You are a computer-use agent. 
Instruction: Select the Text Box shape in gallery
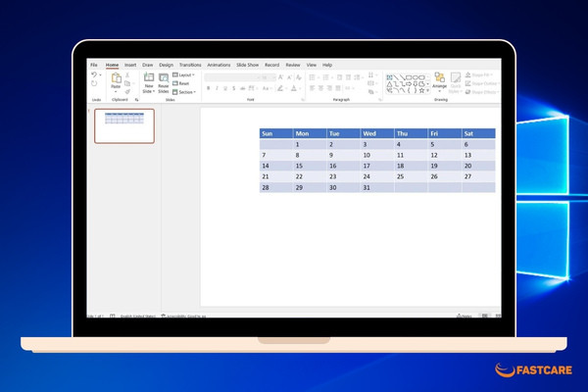coord(389,77)
